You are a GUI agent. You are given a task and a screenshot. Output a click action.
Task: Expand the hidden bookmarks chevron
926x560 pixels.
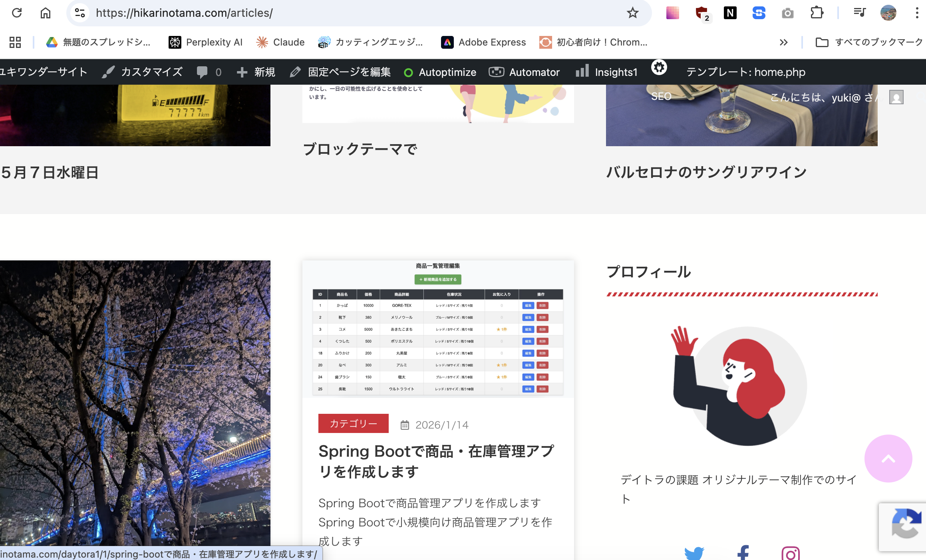pos(783,42)
